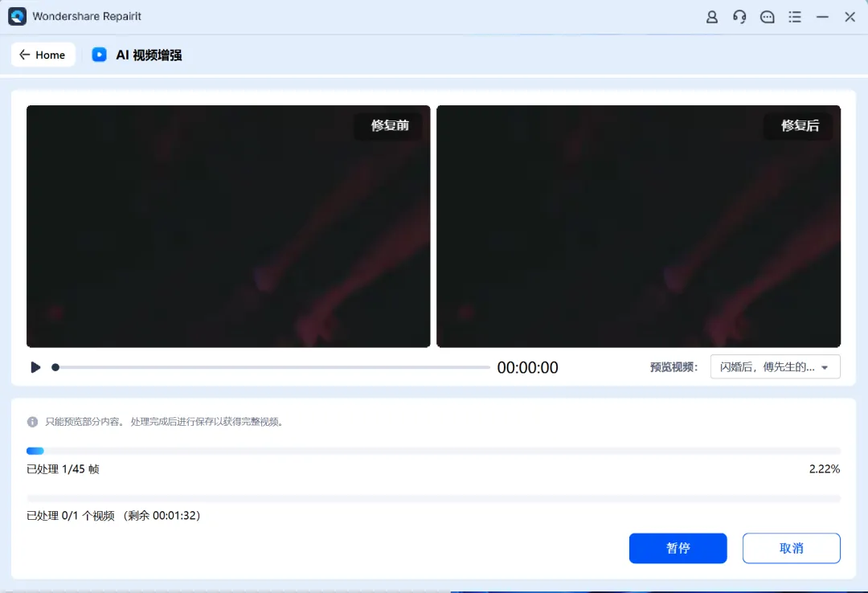Viewport: 868px width, 593px height.
Task: Click the AI 视频增强 title
Action: coord(149,55)
